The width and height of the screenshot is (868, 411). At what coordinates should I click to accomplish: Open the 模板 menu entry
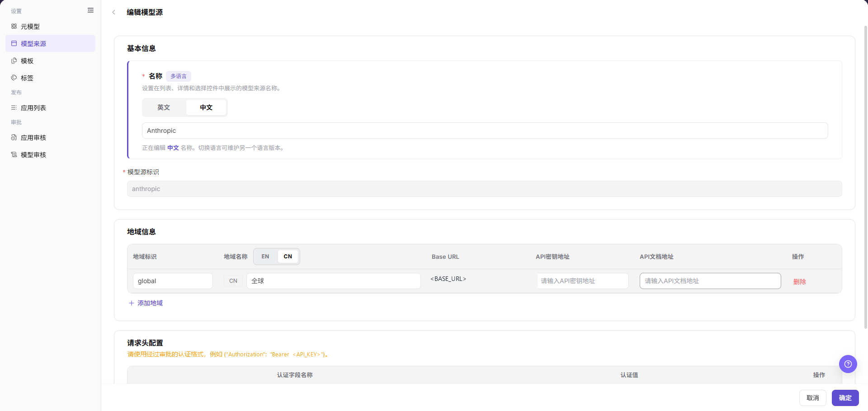50,61
